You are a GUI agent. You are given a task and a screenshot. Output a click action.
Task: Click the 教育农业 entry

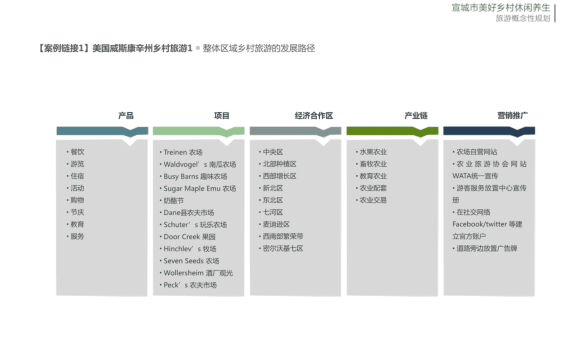point(373,176)
